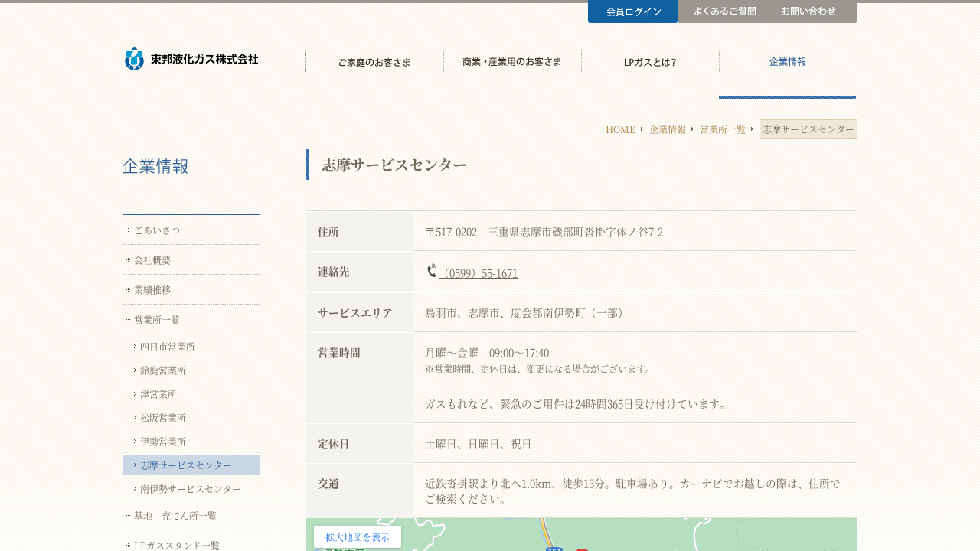
Task: Open the LPガスとは？ menu item
Action: 650,62
